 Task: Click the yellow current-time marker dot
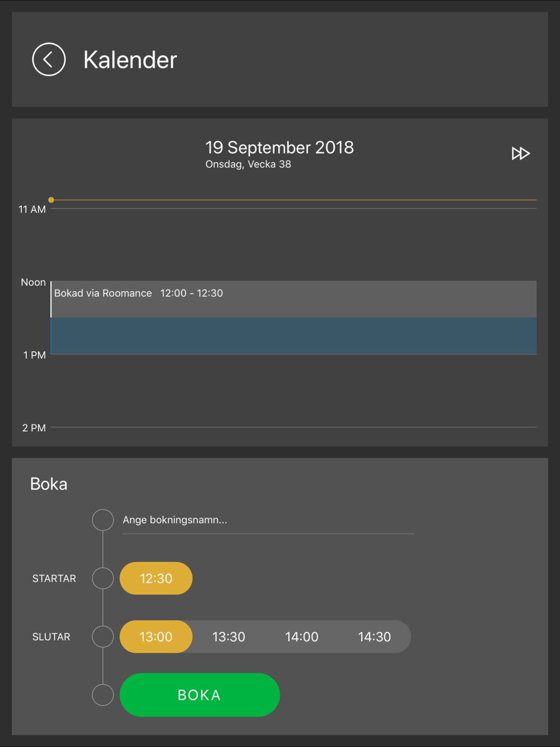[51, 200]
